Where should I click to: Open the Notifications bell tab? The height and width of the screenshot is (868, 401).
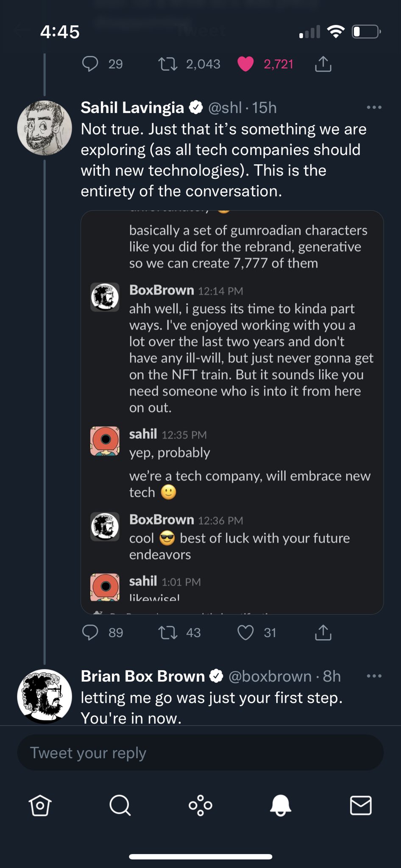coord(281,805)
